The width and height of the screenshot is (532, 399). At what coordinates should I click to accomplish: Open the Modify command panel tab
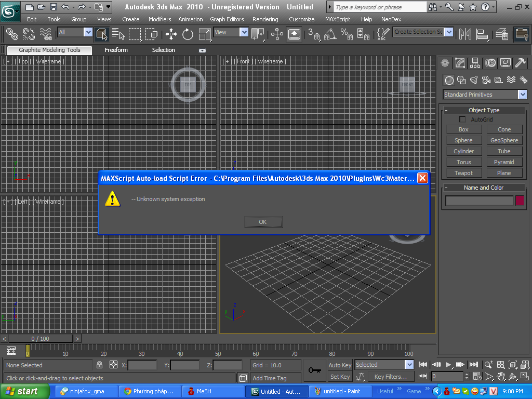coord(460,63)
